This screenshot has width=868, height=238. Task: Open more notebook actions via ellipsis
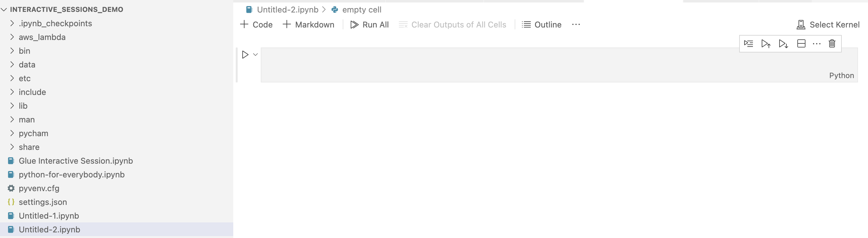[576, 24]
